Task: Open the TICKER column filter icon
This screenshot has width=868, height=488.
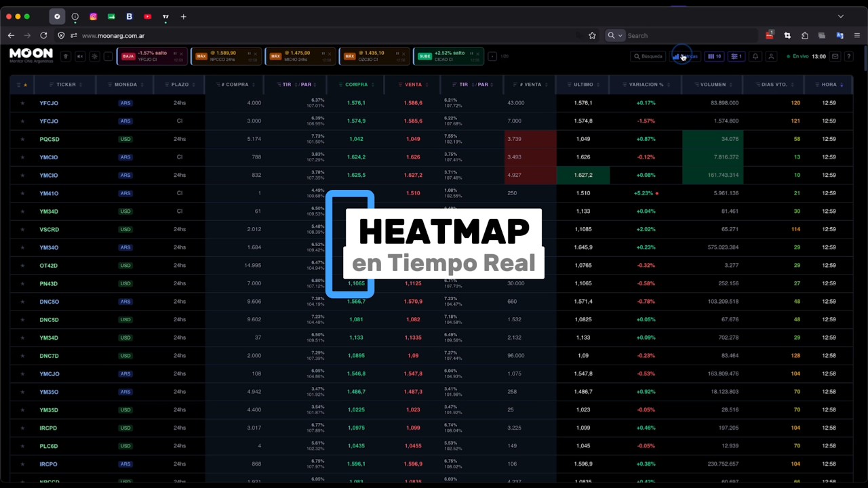Action: pos(52,85)
